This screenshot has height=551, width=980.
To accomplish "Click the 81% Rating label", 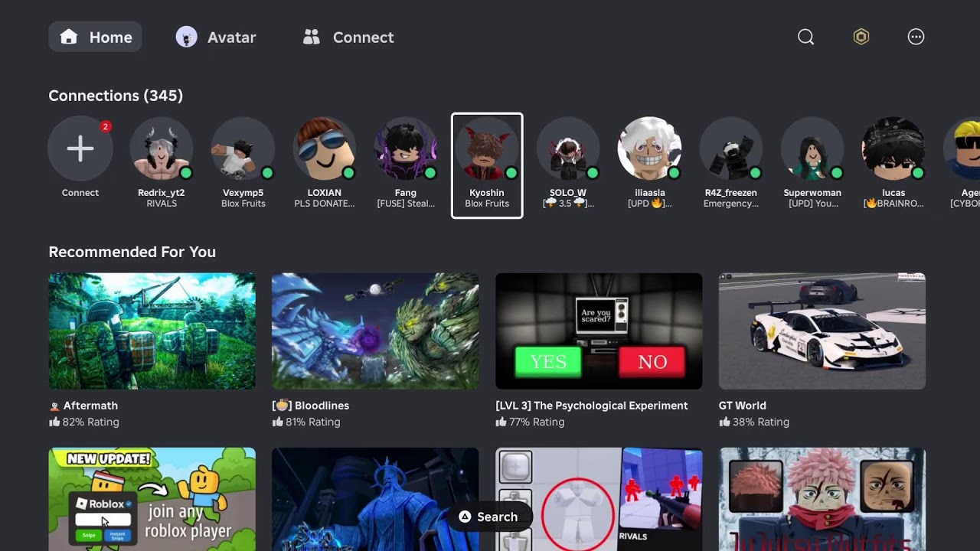I will [x=307, y=422].
